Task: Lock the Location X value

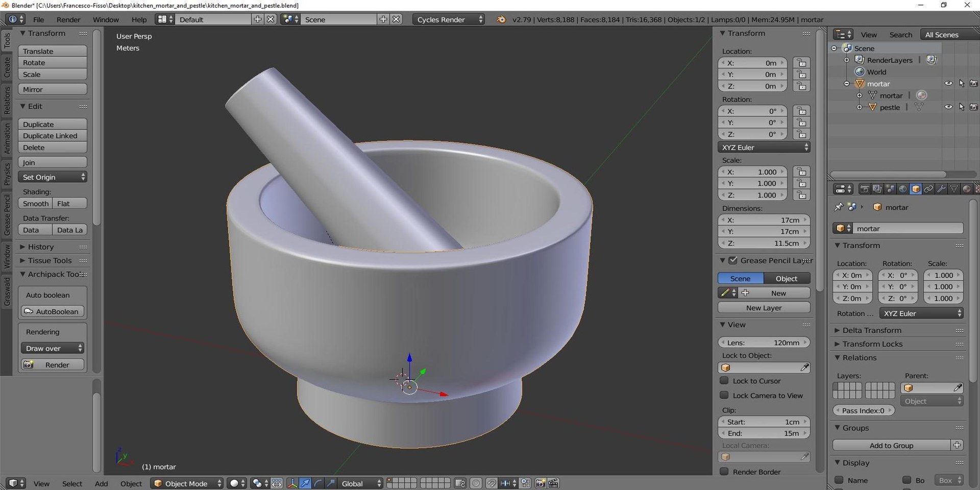Action: (801, 63)
